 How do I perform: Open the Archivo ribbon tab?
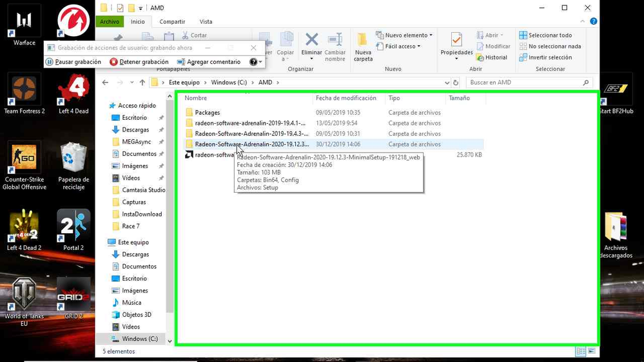tap(110, 22)
